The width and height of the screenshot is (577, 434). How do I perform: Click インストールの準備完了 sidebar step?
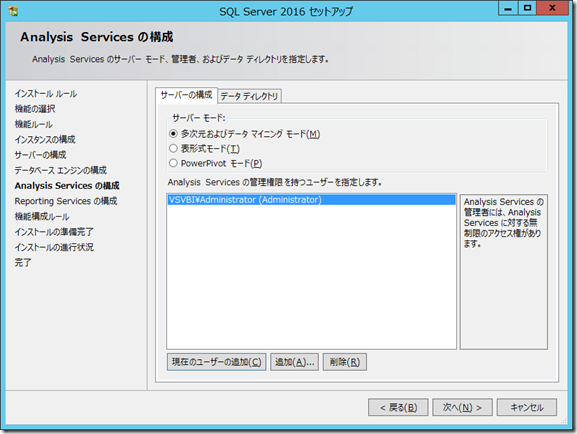[x=54, y=232]
